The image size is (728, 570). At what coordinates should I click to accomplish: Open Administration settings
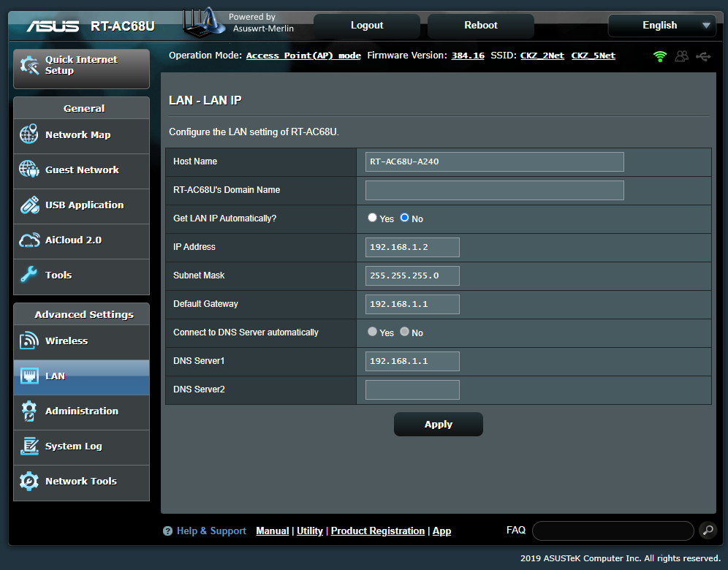point(81,411)
